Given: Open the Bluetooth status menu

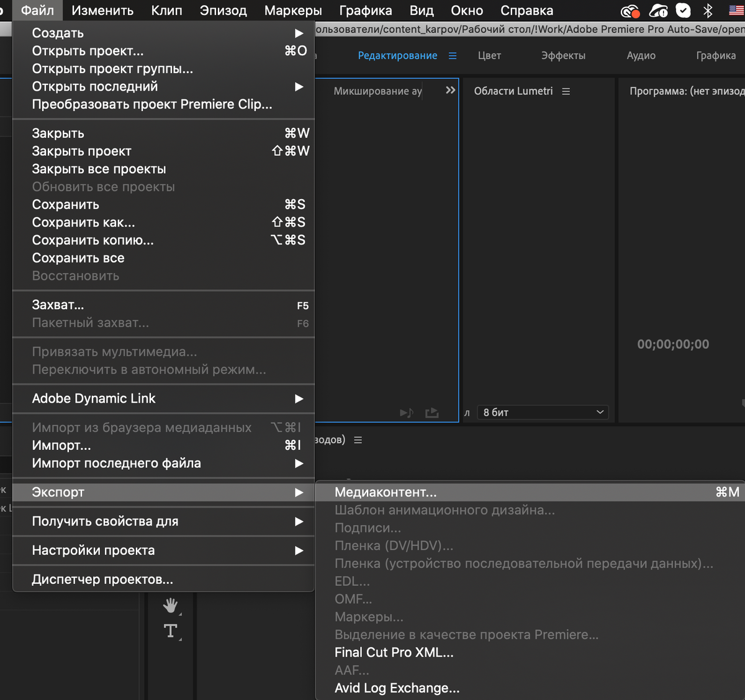Looking at the screenshot, I should point(708,11).
